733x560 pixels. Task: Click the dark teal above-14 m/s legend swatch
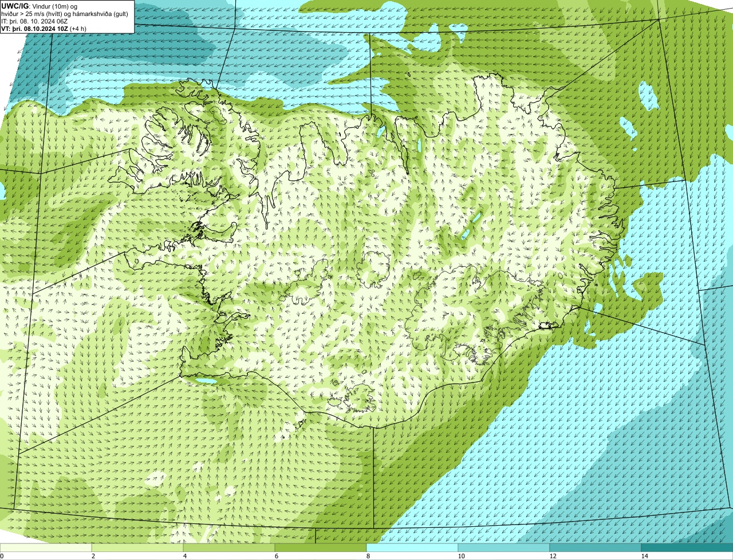pyautogui.click(x=687, y=548)
